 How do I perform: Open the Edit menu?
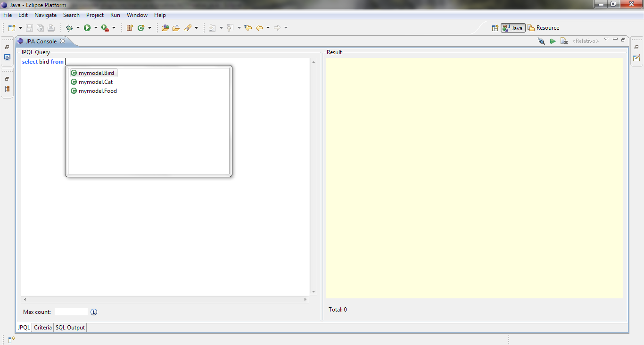[x=23, y=15]
